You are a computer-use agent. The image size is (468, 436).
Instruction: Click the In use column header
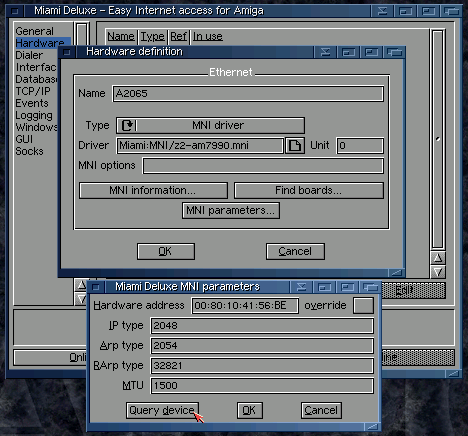(x=208, y=36)
